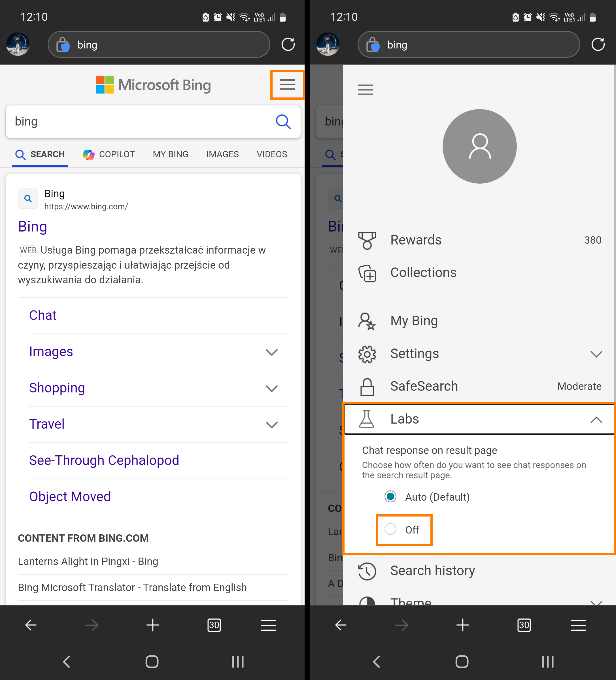Image resolution: width=616 pixels, height=680 pixels.
Task: Go back with browser back arrow on right screen
Action: coord(340,625)
